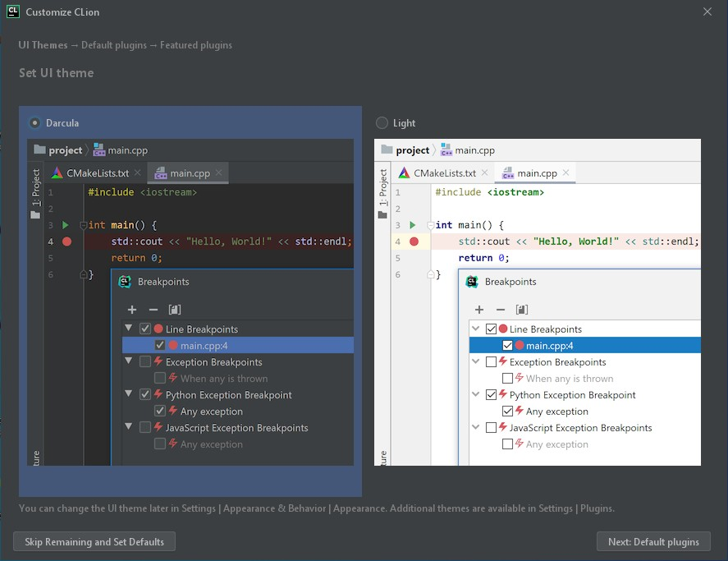Fold main() function marker in Darcula editor
This screenshot has width=728, height=561.
(83, 225)
